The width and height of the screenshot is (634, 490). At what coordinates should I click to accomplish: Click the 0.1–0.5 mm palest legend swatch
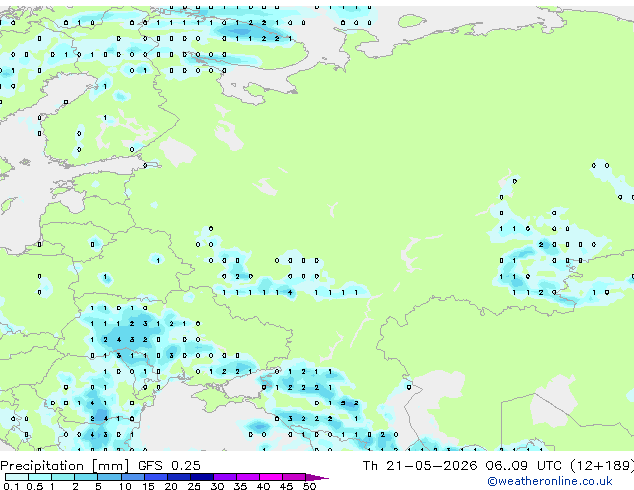click(x=17, y=477)
